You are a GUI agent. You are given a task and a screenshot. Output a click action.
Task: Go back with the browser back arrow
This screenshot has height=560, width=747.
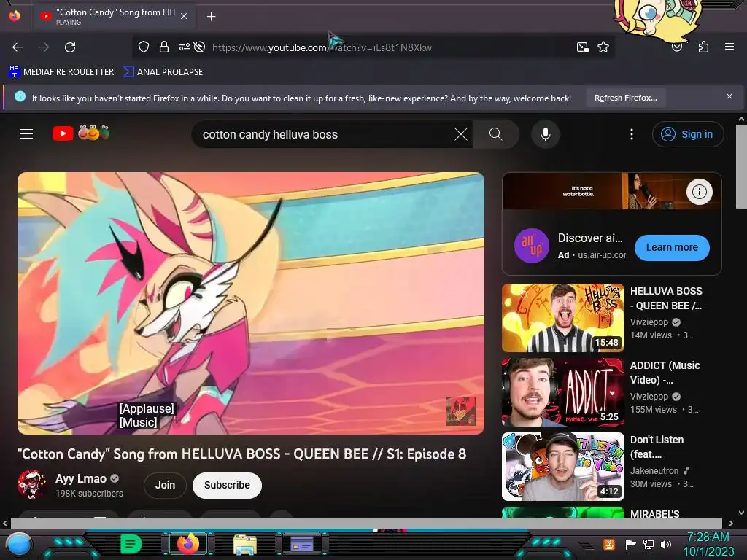(x=18, y=47)
